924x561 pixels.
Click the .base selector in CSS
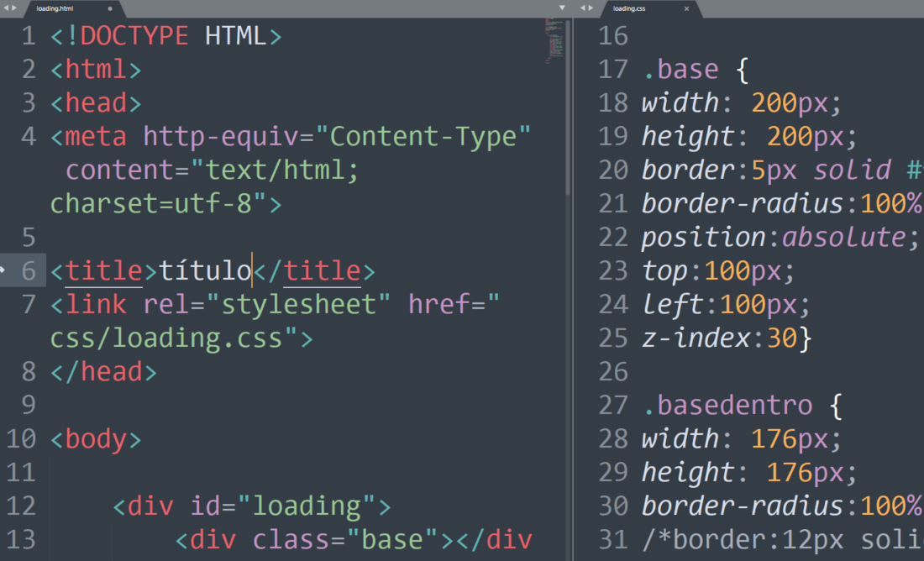[x=680, y=70]
